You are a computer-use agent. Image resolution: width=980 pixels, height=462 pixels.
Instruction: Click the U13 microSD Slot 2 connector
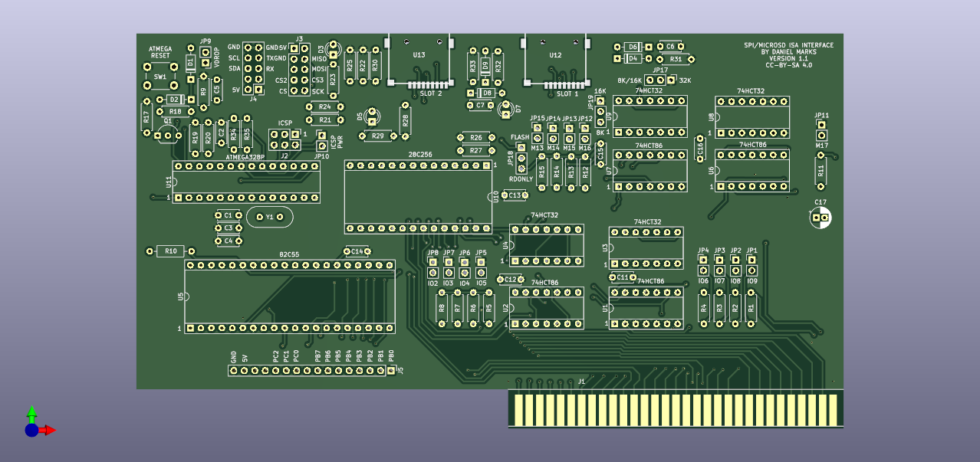pyautogui.click(x=419, y=61)
